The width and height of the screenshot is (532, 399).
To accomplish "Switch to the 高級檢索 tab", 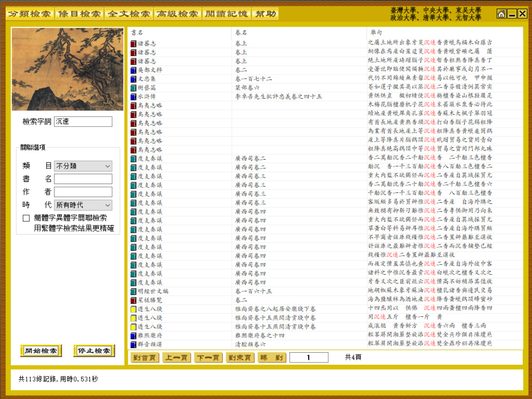I will (x=177, y=14).
